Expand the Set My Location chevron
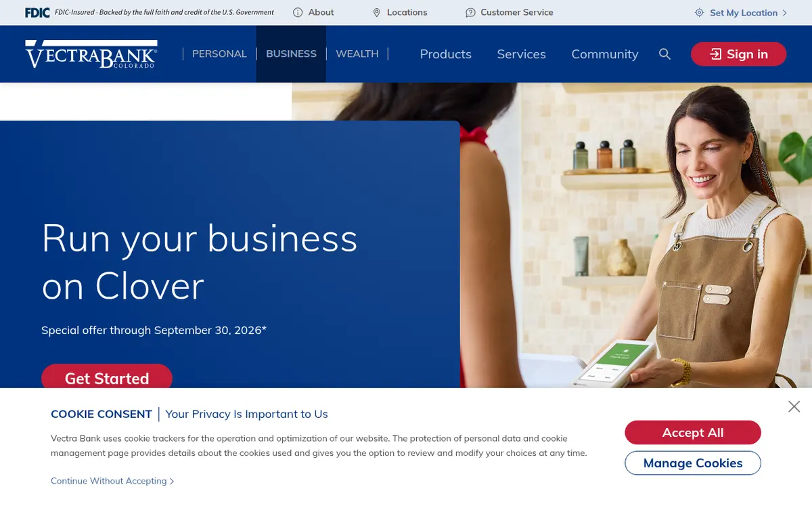Image resolution: width=812 pixels, height=508 pixels. tap(785, 12)
